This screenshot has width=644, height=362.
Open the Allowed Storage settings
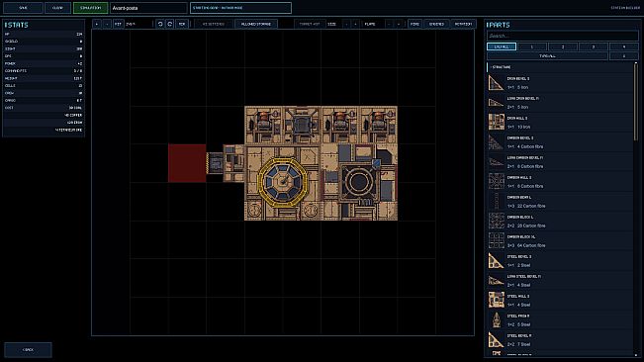point(256,24)
